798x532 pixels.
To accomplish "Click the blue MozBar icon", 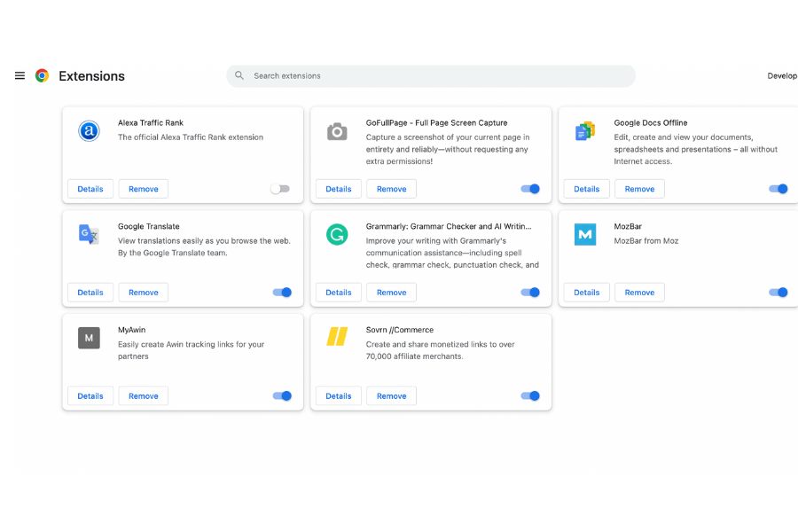I will pyautogui.click(x=584, y=234).
